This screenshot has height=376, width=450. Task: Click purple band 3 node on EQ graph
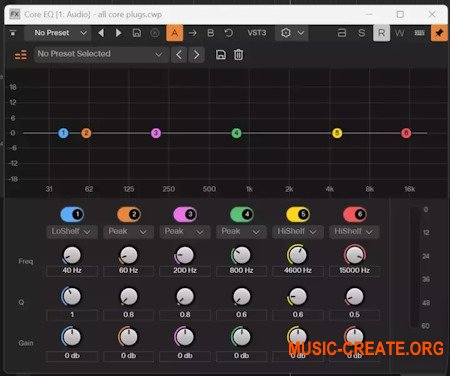click(x=156, y=133)
